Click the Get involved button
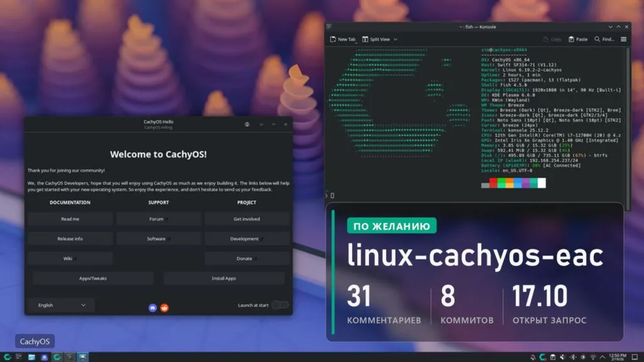Screen dimensions: 644x362 (x=247, y=219)
